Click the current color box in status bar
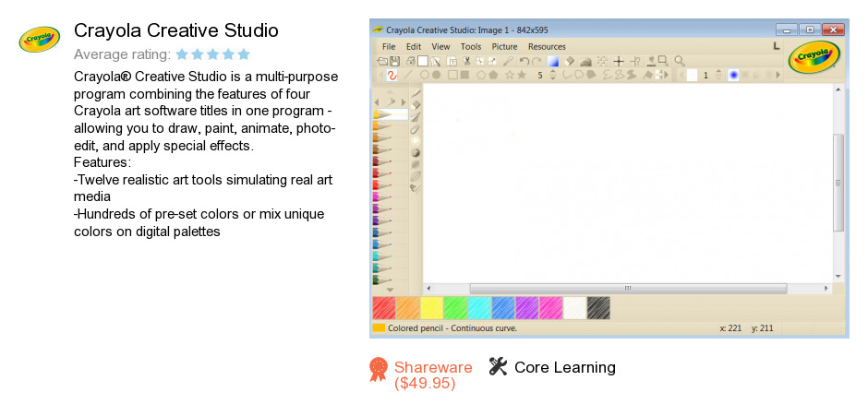The width and height of the screenshot is (868, 416). pos(379,328)
